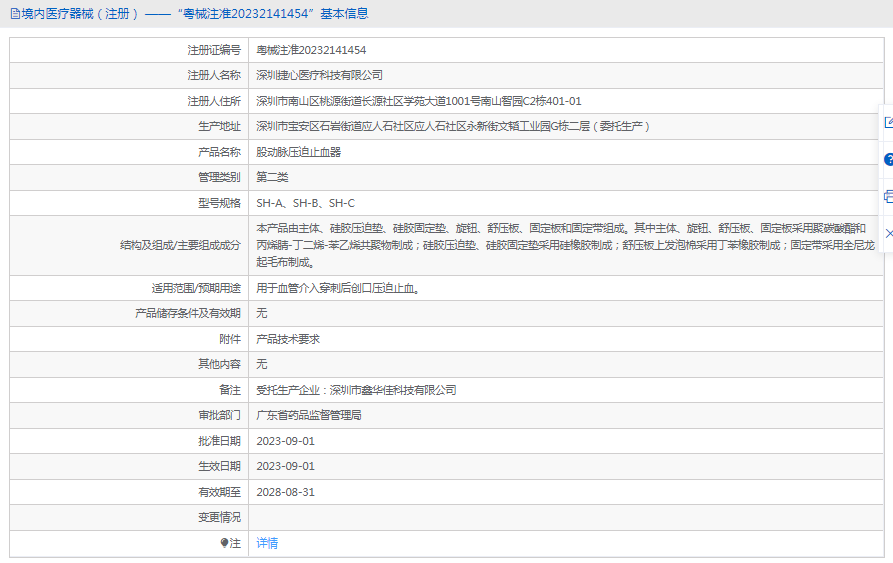Open the help question mark icon

[x=888, y=160]
